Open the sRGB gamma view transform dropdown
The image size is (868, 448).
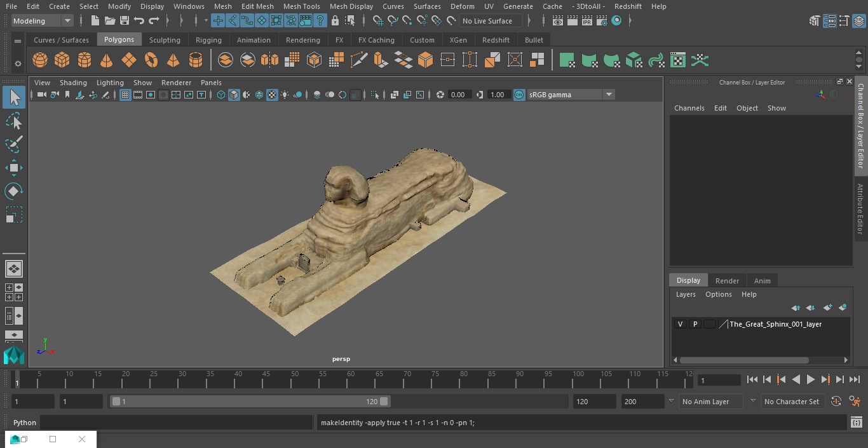[x=571, y=95]
